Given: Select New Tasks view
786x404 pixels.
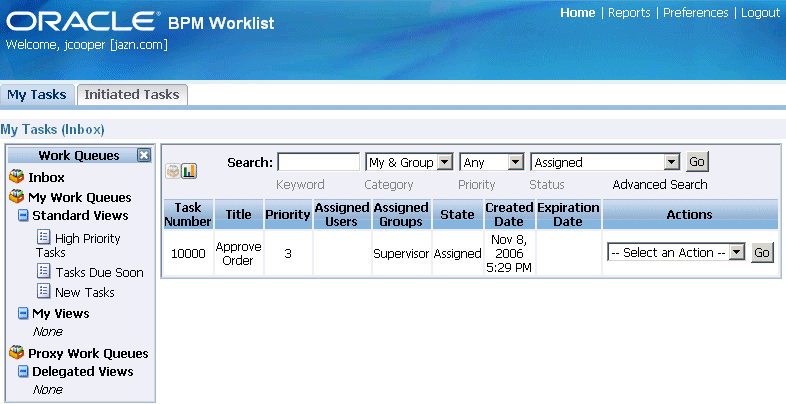Looking at the screenshot, I should pyautogui.click(x=85, y=293).
